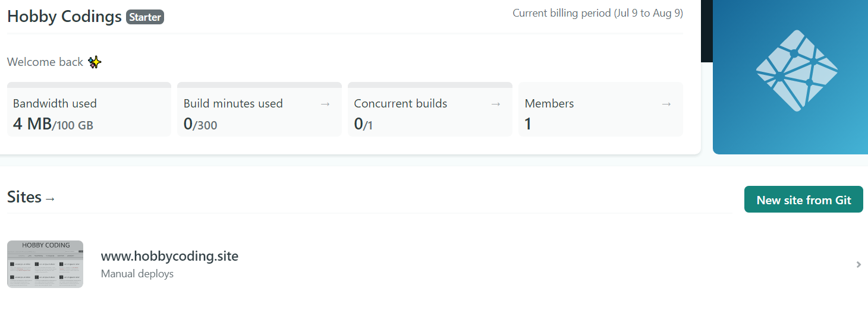This screenshot has width=868, height=326.
Task: Click the Manual deploys text
Action: [x=137, y=274]
